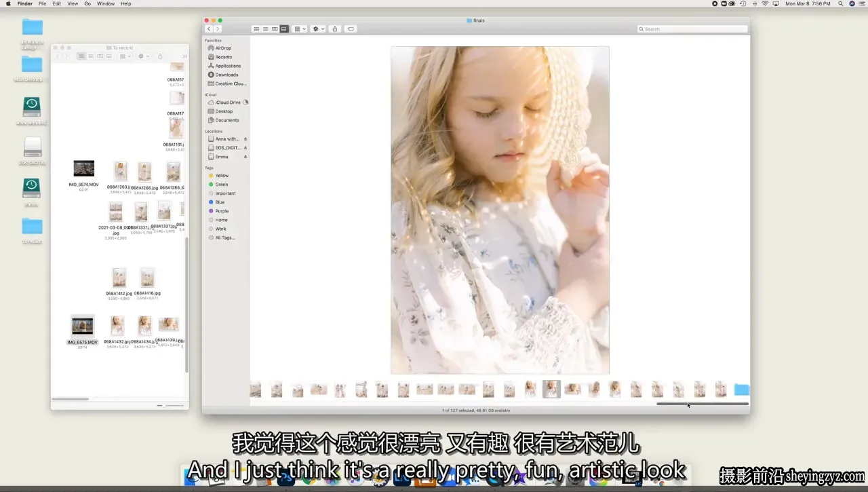
Task: Open Documents in the sidebar
Action: pos(227,120)
